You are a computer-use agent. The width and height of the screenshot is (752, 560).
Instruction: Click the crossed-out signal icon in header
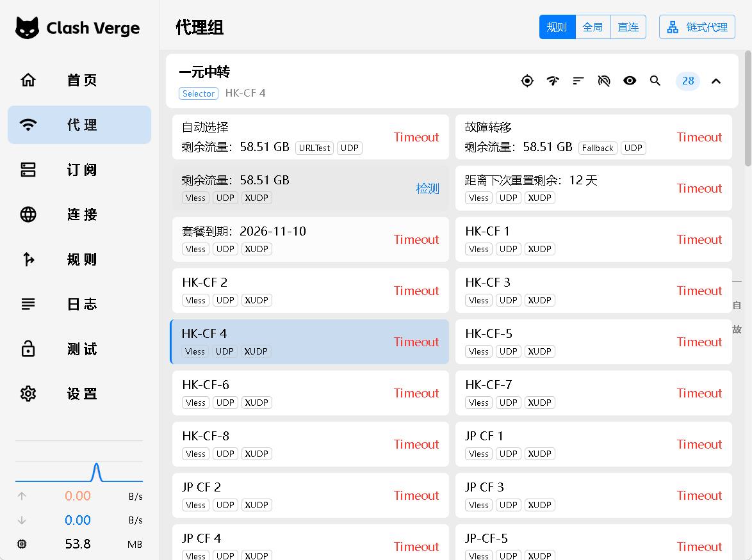click(604, 81)
